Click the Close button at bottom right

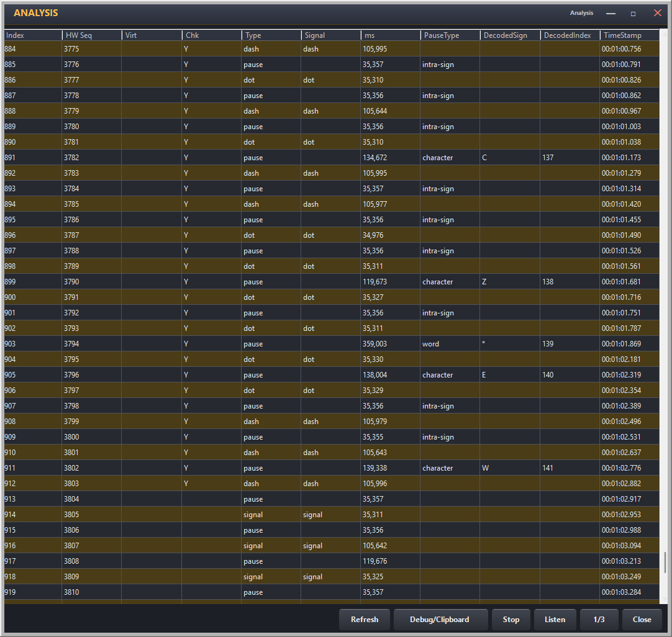(642, 620)
